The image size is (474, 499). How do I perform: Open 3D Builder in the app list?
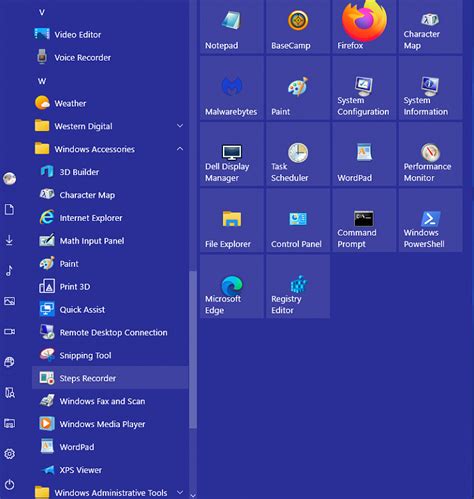[110, 172]
